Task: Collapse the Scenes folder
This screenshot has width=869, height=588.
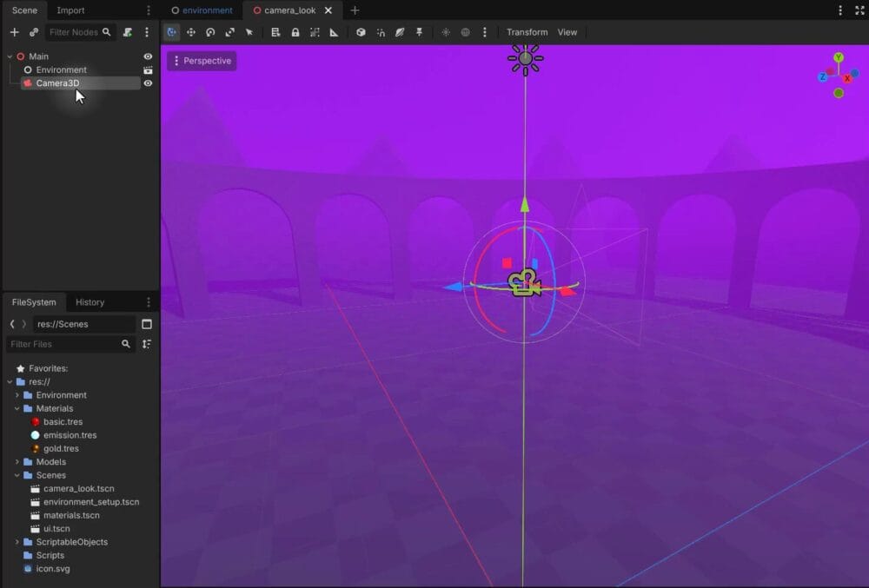Action: click(17, 476)
